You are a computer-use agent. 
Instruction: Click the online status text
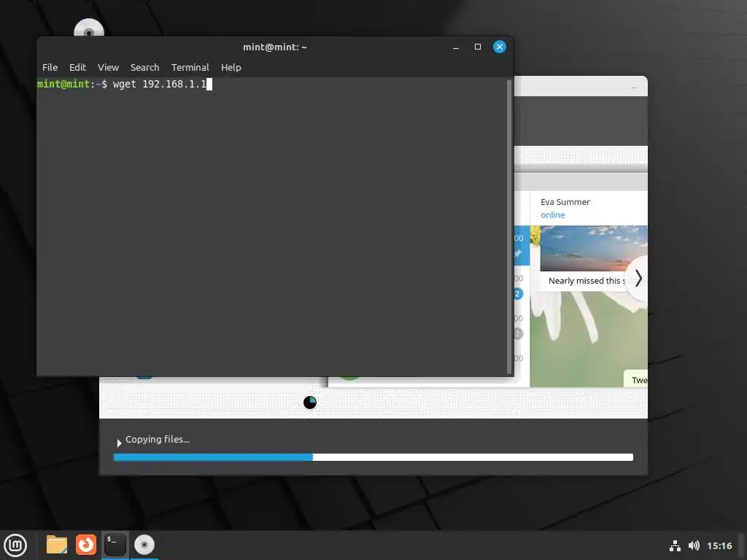pos(553,215)
